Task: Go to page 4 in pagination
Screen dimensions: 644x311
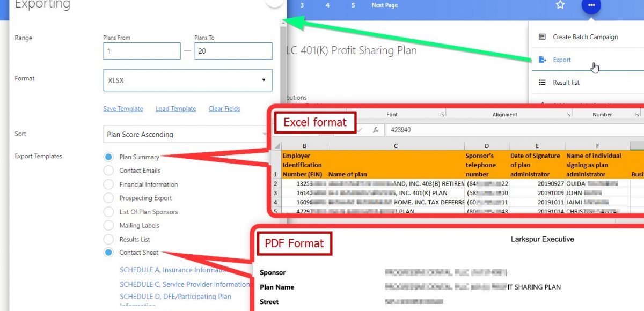Action: [x=327, y=5]
